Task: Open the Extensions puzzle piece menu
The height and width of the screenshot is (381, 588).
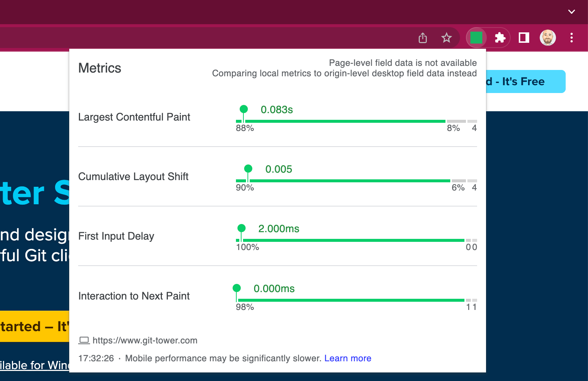Action: click(500, 38)
